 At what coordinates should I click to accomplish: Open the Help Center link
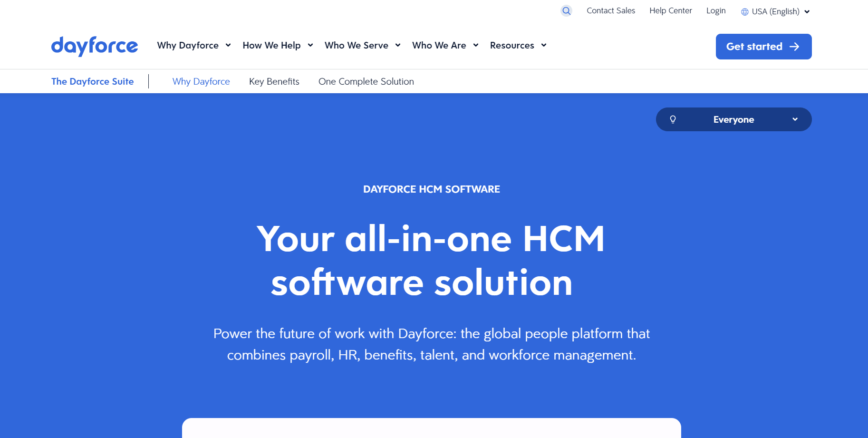[x=671, y=10]
